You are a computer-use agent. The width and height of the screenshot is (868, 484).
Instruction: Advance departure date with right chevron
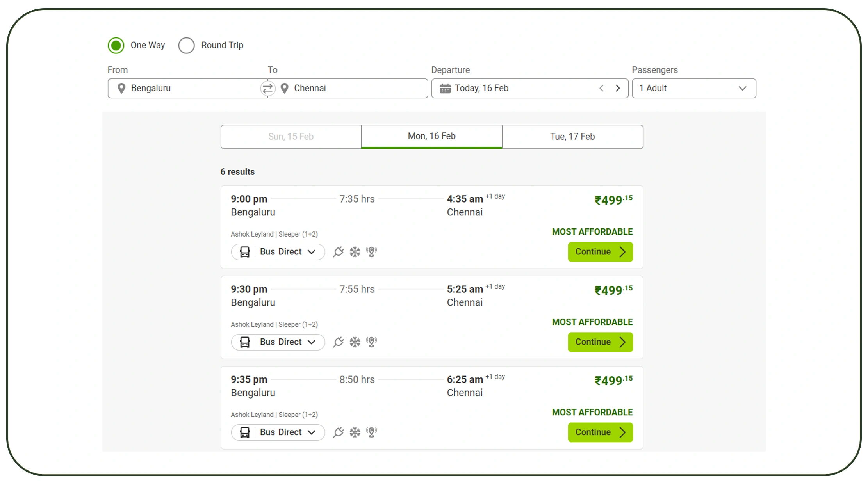coord(618,88)
